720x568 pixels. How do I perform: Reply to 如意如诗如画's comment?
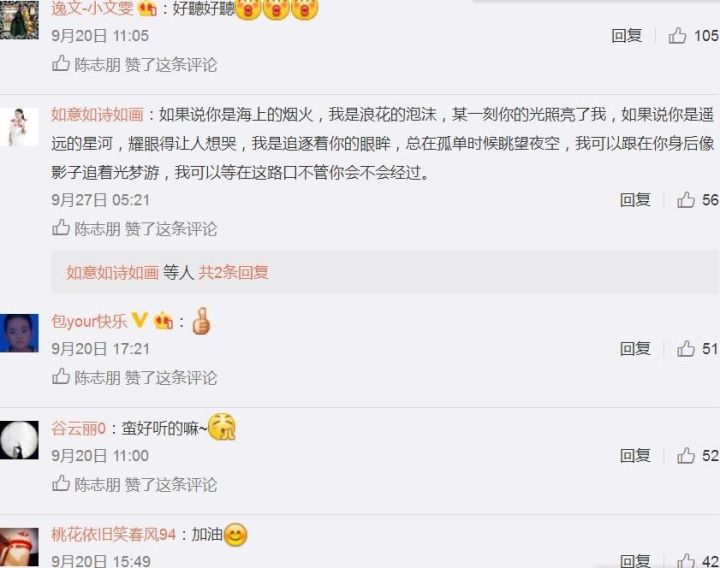coord(635,200)
